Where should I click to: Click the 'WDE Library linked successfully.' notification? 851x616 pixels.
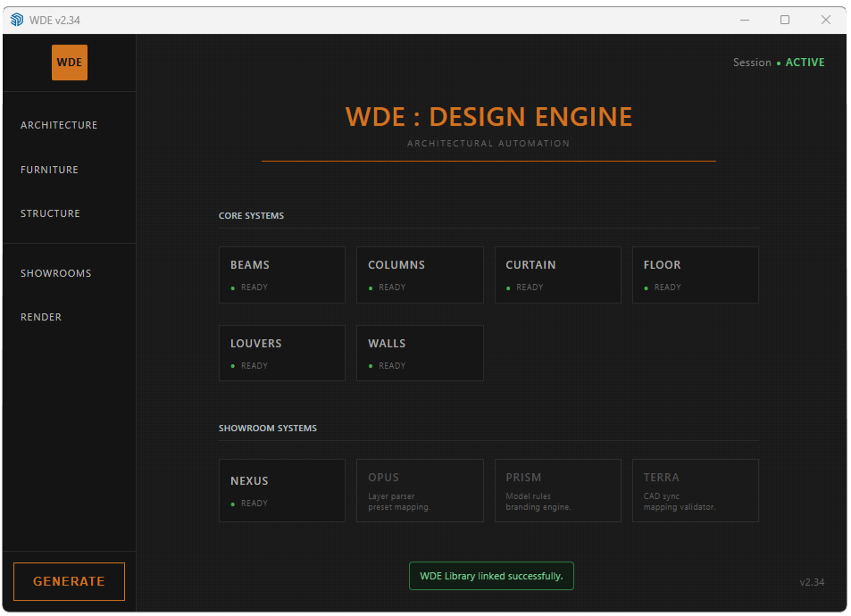491,576
